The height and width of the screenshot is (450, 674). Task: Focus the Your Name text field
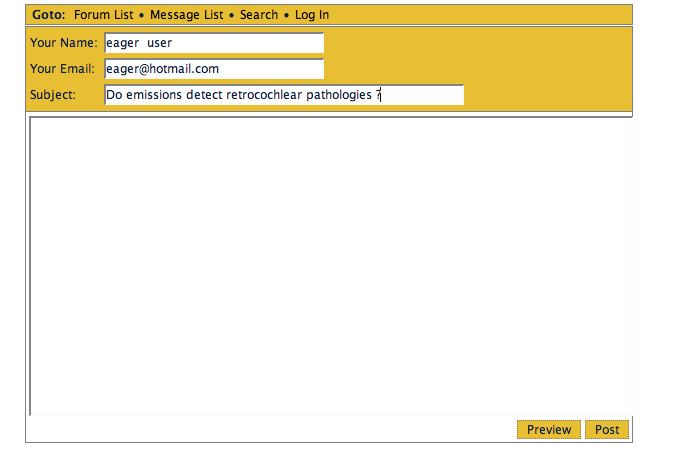click(x=214, y=43)
